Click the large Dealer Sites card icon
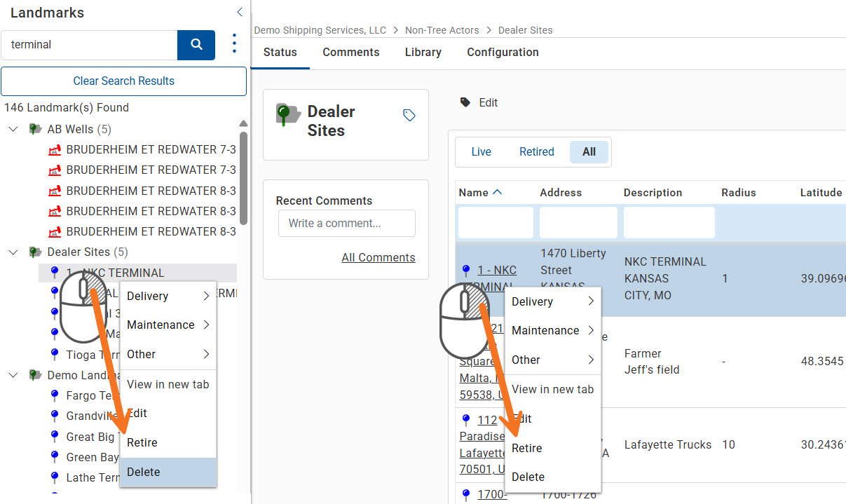846x504 pixels. [288, 115]
